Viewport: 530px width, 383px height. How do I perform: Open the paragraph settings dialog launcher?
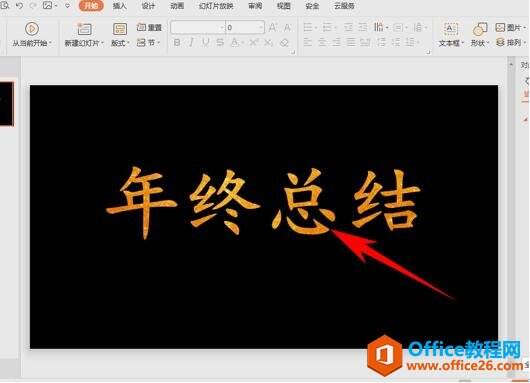(x=428, y=52)
